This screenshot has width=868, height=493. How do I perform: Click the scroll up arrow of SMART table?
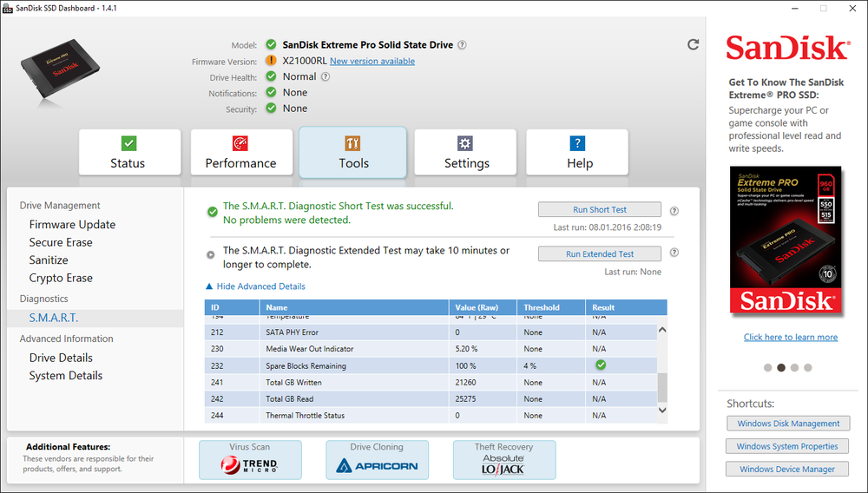(662, 330)
